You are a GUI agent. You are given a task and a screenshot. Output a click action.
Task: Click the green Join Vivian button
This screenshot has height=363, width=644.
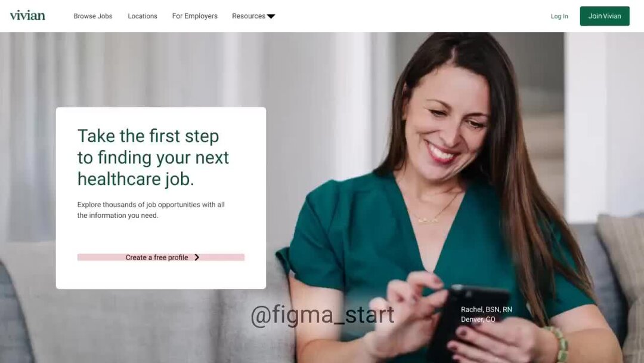(x=605, y=16)
